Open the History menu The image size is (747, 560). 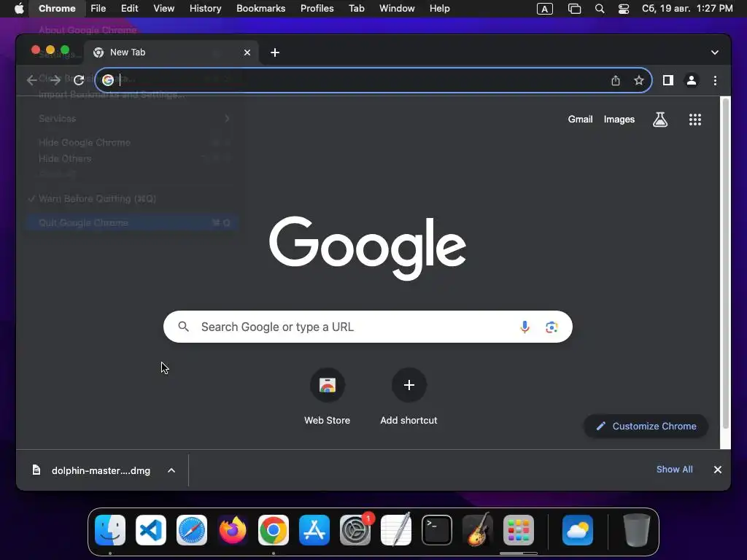[205, 9]
